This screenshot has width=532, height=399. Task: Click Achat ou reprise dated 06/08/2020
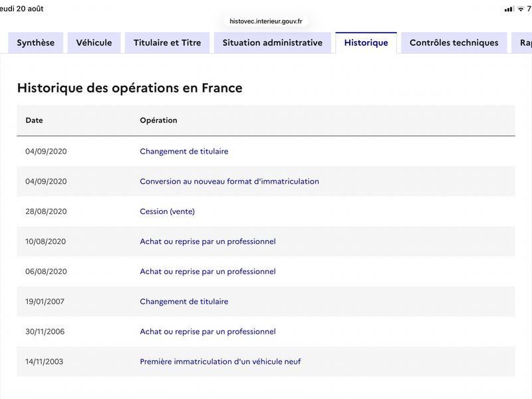click(207, 271)
